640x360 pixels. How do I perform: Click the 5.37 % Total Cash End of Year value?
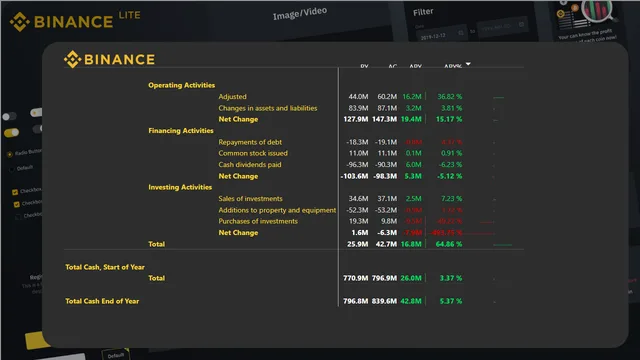pos(451,301)
